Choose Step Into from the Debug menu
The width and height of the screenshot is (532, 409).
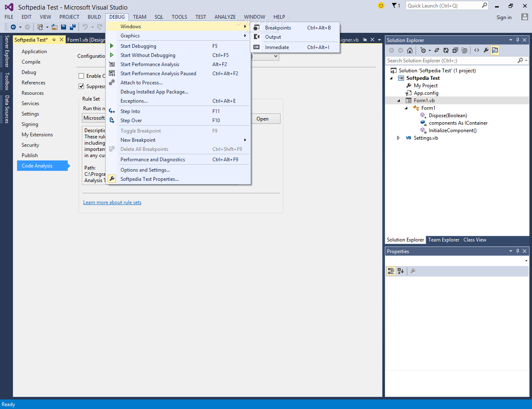tap(178, 111)
